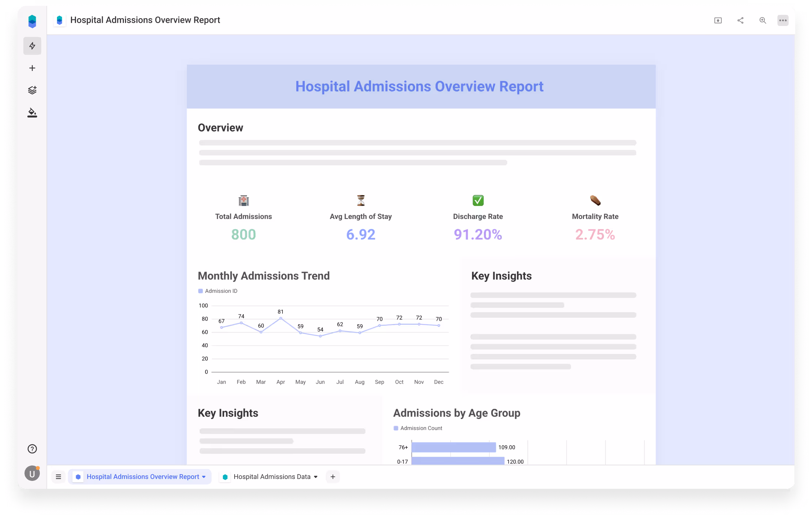Add a new page with plus button
This screenshot has height=517, width=812.
pos(333,477)
